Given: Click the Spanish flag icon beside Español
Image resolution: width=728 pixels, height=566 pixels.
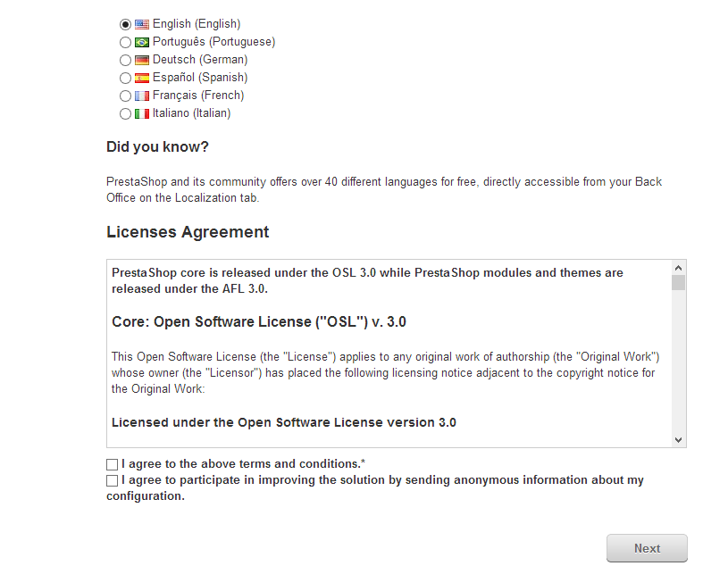Looking at the screenshot, I should [x=142, y=78].
